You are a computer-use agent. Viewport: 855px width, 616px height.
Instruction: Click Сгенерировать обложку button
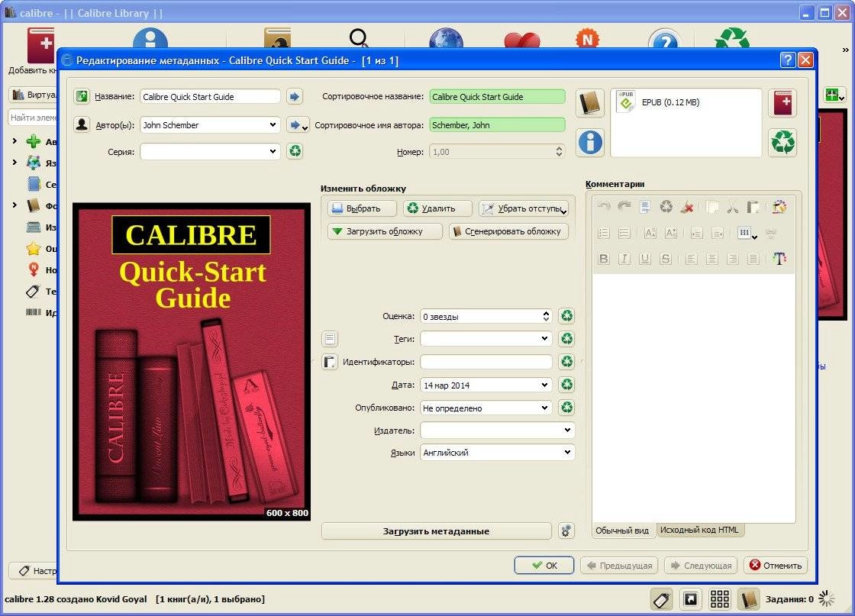click(508, 231)
